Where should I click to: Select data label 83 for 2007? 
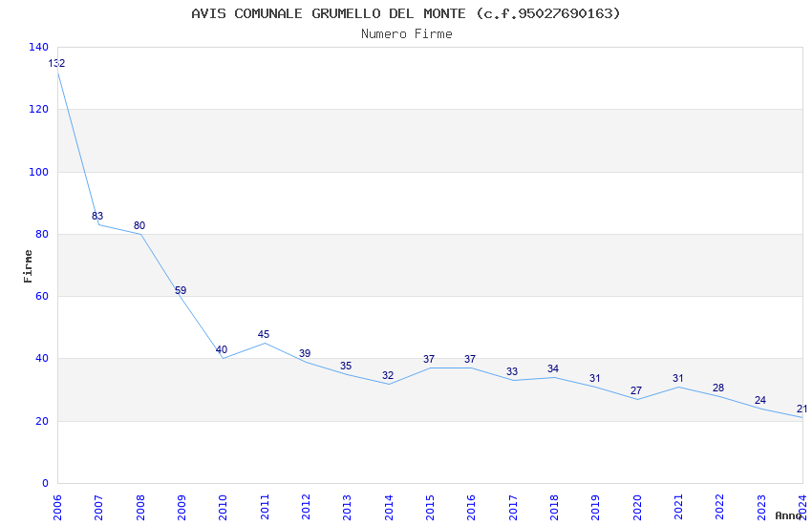(97, 216)
